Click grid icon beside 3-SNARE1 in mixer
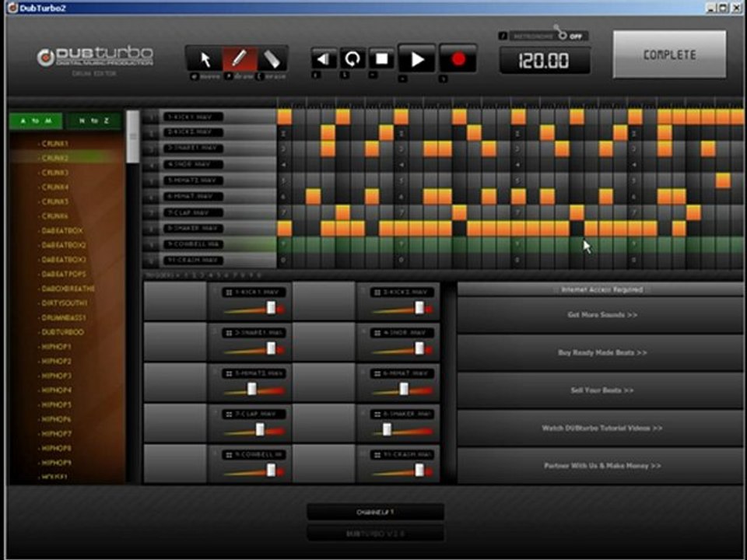Screen dimensions: 747x560 (229, 333)
